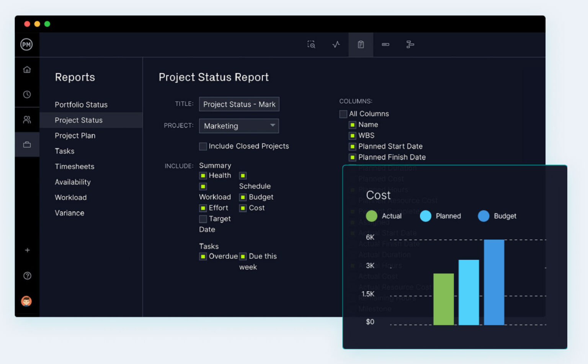Click the green Actual color dot in Cost chart
Image resolution: width=588 pixels, height=364 pixels.
tap(371, 216)
